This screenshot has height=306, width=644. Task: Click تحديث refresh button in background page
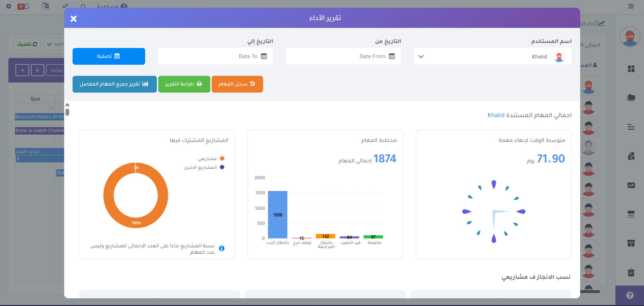click(x=27, y=44)
